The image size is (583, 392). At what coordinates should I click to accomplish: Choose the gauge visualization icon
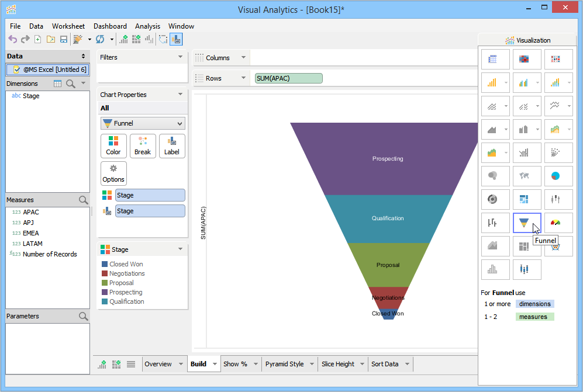tap(558, 223)
